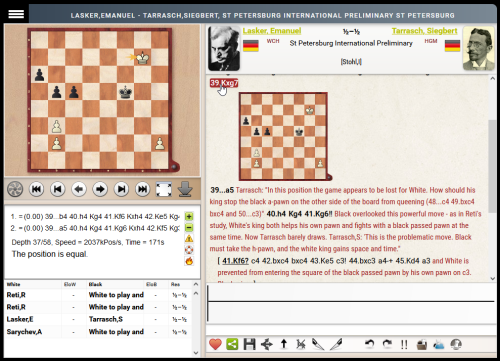This screenshot has width=500, height=361.
Task: Open the Tarrasch, Siegbert player link
Action: 424,31
